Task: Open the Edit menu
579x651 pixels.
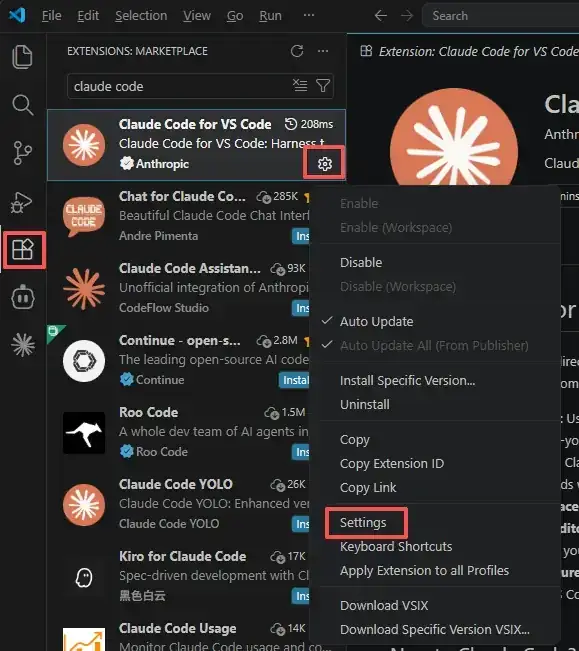Action: tap(88, 16)
